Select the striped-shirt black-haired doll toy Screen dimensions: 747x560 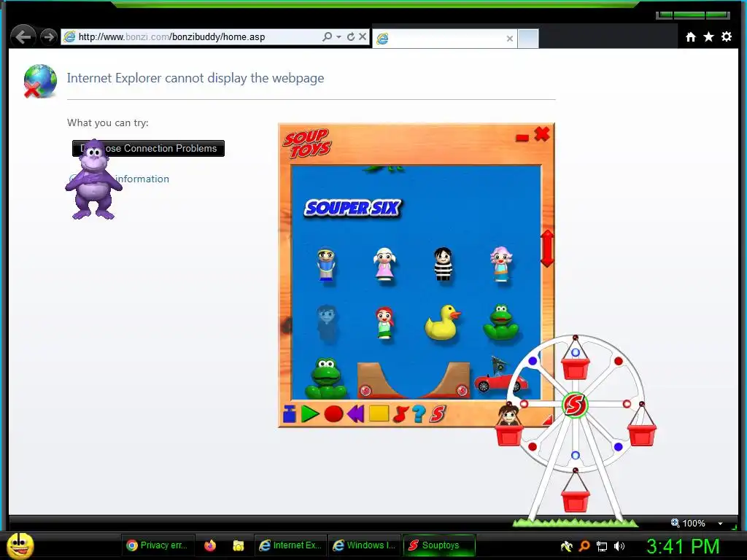pos(443,264)
